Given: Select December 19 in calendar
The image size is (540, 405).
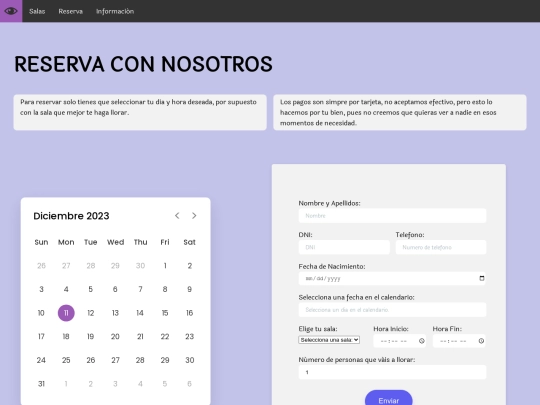Looking at the screenshot, I should (91, 336).
